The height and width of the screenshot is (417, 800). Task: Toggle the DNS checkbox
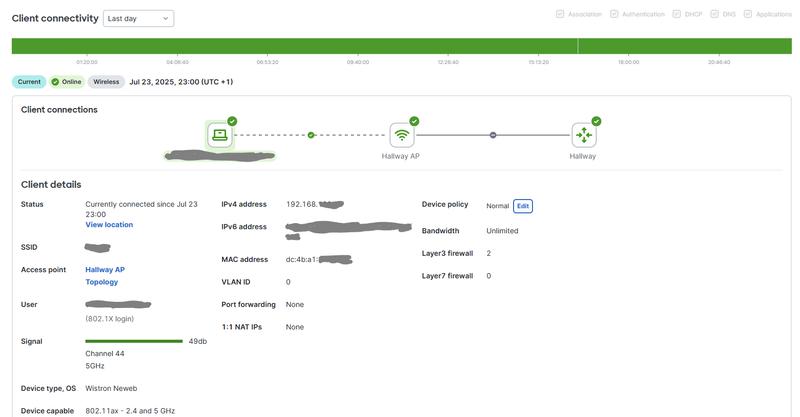713,14
